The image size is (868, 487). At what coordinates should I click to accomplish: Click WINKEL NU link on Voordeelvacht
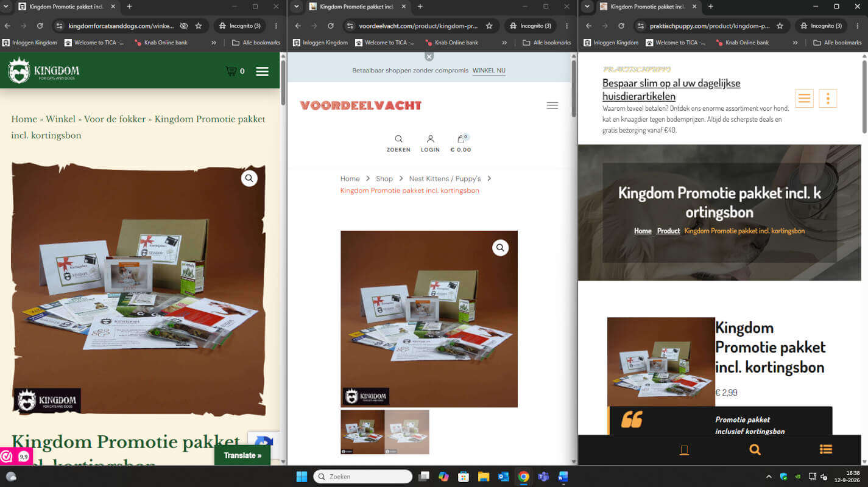pyautogui.click(x=489, y=71)
